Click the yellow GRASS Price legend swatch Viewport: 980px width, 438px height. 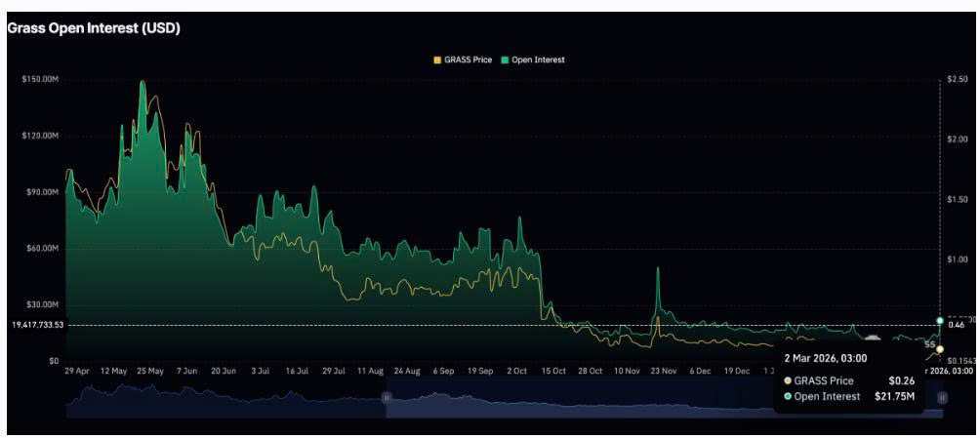(437, 60)
